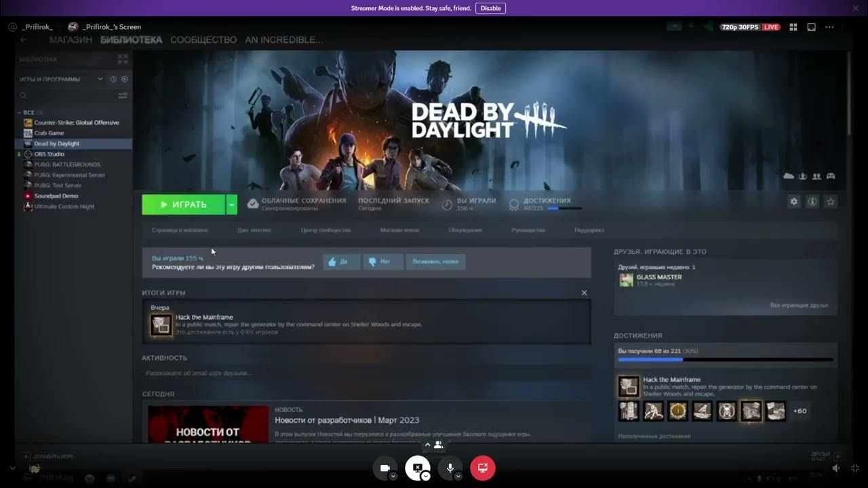Toggle Discord camera button
Viewport: 868px width, 488px height.
tap(384, 468)
